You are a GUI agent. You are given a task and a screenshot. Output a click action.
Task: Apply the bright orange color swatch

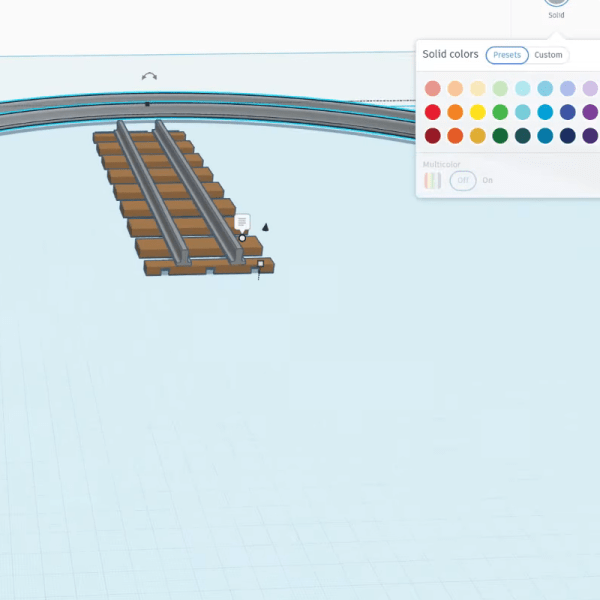(455, 112)
